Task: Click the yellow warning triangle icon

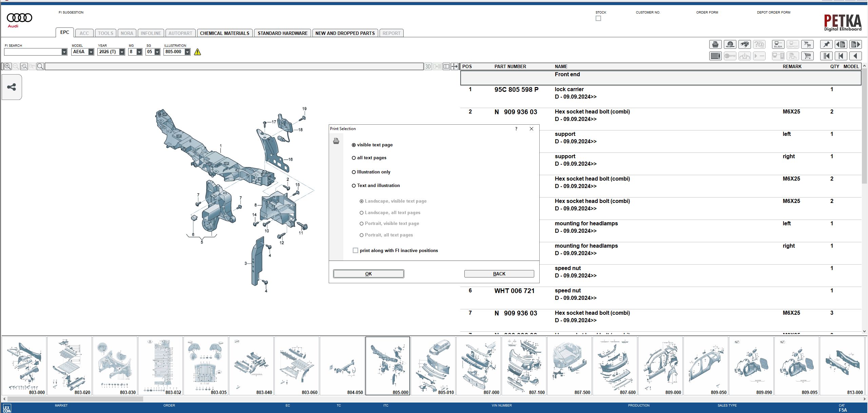Action: tap(197, 52)
